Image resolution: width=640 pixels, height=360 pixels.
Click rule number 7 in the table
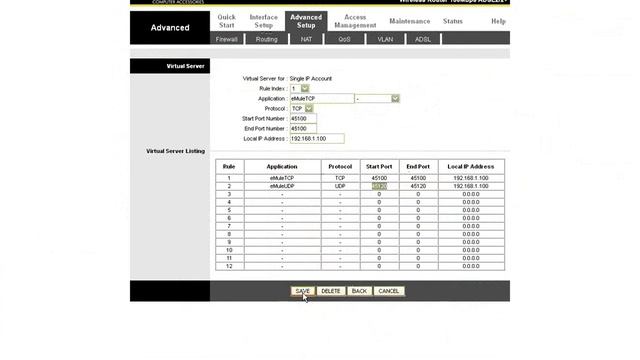click(229, 226)
